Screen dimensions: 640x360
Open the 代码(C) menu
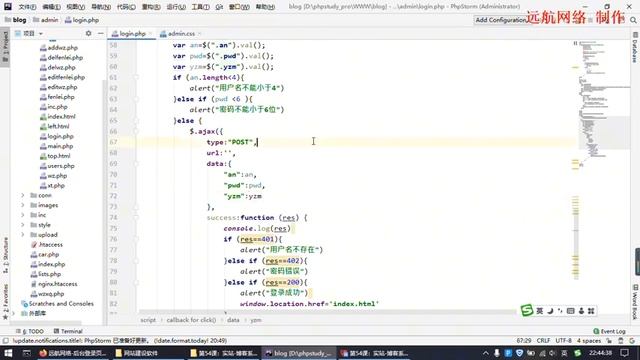(x=126, y=7)
